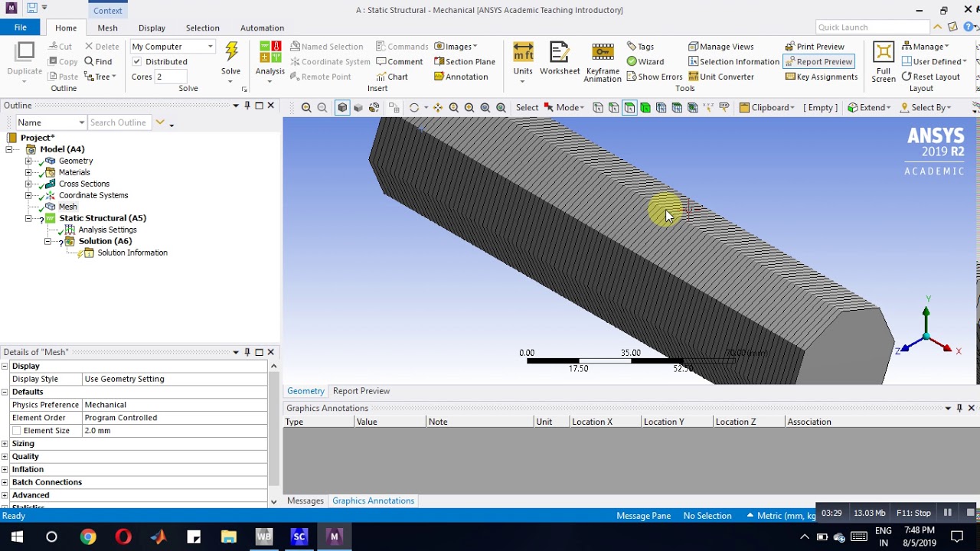This screenshot has width=980, height=551.
Task: Click the Search Outline field
Action: pyautogui.click(x=119, y=122)
